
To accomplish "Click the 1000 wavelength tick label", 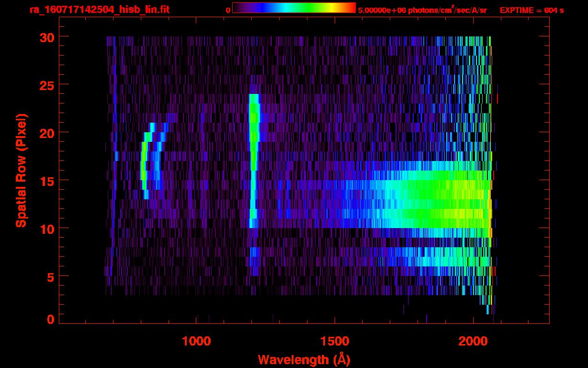I will tap(197, 341).
